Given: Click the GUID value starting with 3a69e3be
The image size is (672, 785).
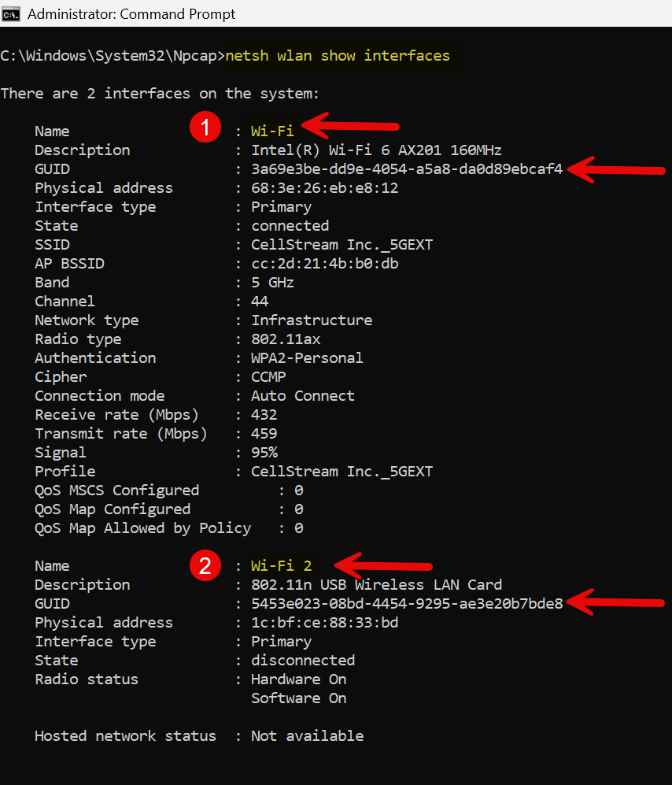Looking at the screenshot, I should pyautogui.click(x=407, y=169).
